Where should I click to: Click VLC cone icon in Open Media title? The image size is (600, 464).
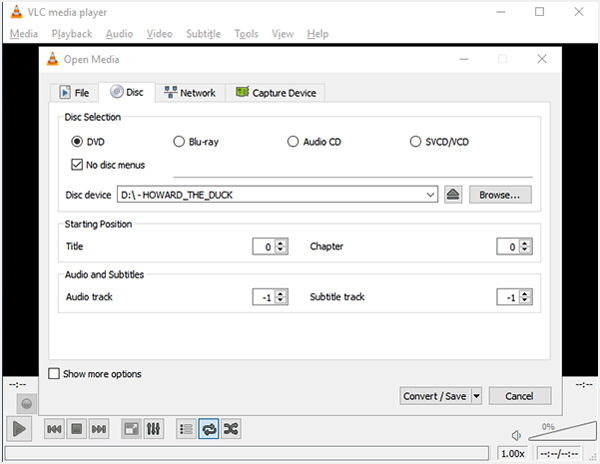tap(52, 59)
